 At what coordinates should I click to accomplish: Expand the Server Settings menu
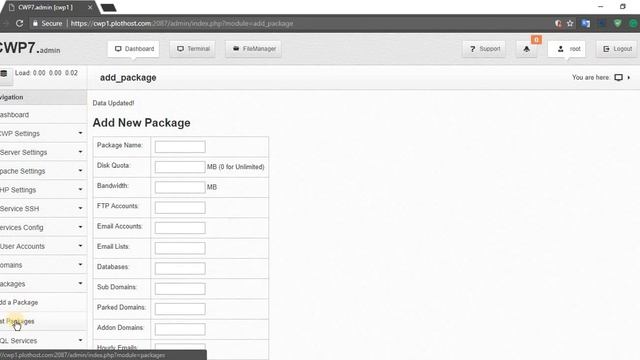click(43, 152)
